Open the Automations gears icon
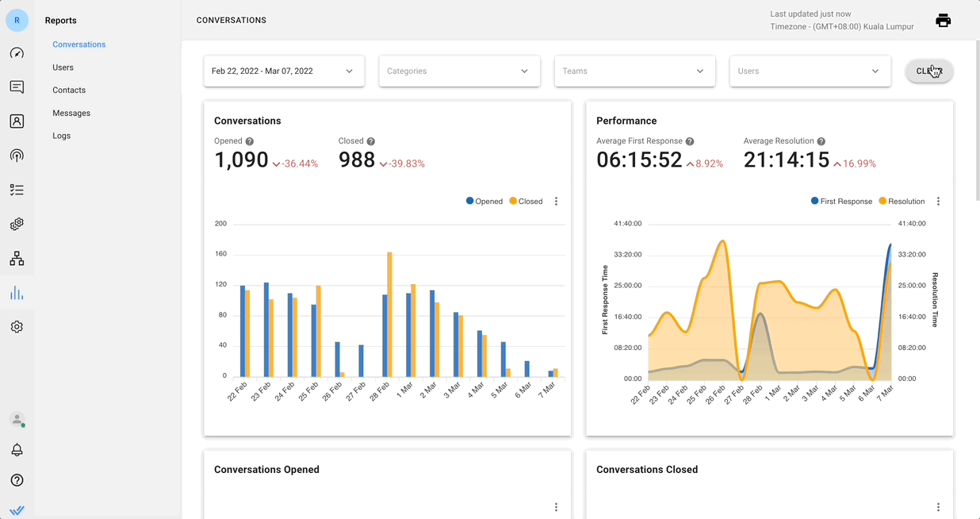980x519 pixels. pos(17,224)
